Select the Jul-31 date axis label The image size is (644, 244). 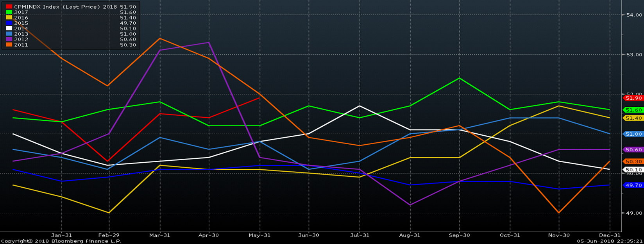[x=360, y=235]
